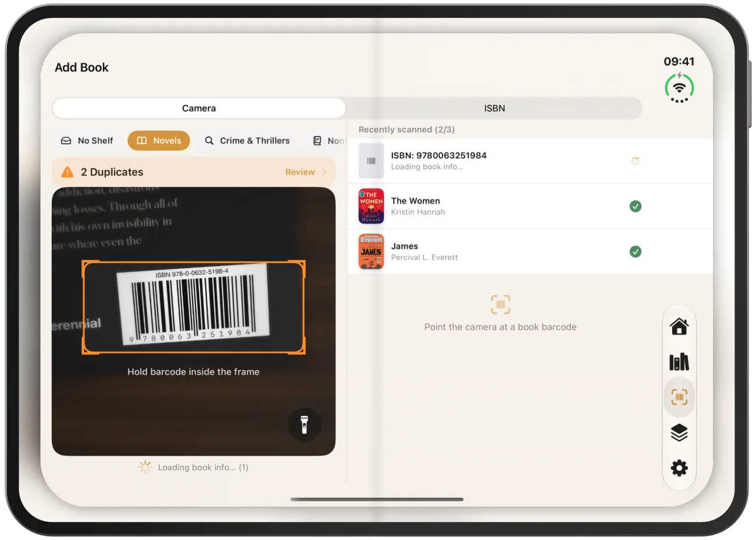Viewport: 756px width, 540px height.
Task: Click the Wi-Fi status indicator
Action: tap(679, 88)
